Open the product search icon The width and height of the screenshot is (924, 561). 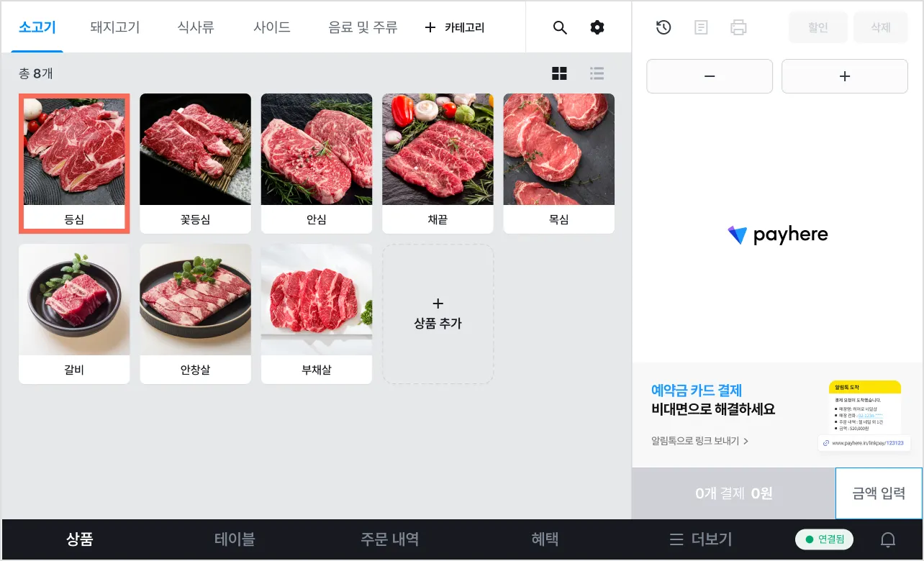click(560, 28)
